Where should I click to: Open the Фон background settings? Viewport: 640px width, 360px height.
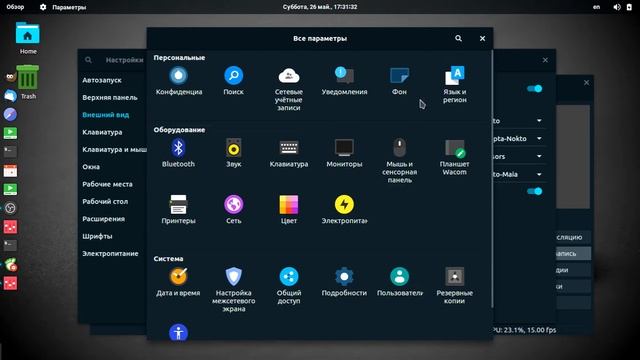(399, 81)
